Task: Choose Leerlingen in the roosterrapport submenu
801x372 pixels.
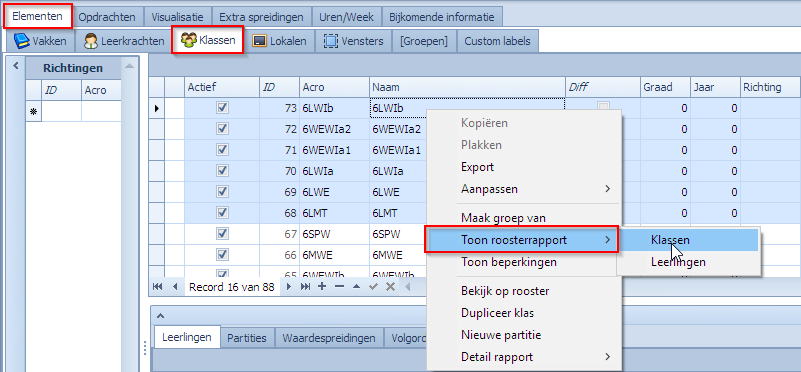Action: click(687, 262)
